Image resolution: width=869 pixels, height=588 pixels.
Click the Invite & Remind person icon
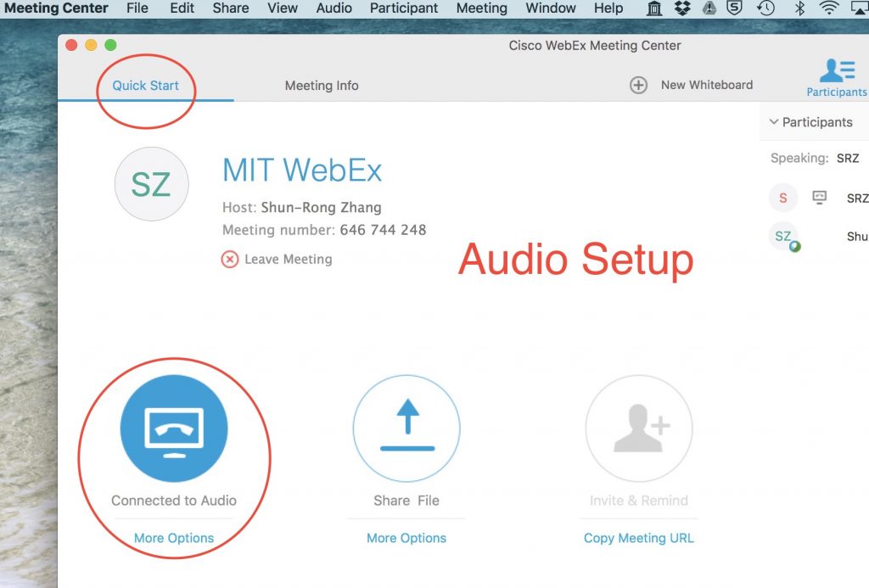pos(639,428)
